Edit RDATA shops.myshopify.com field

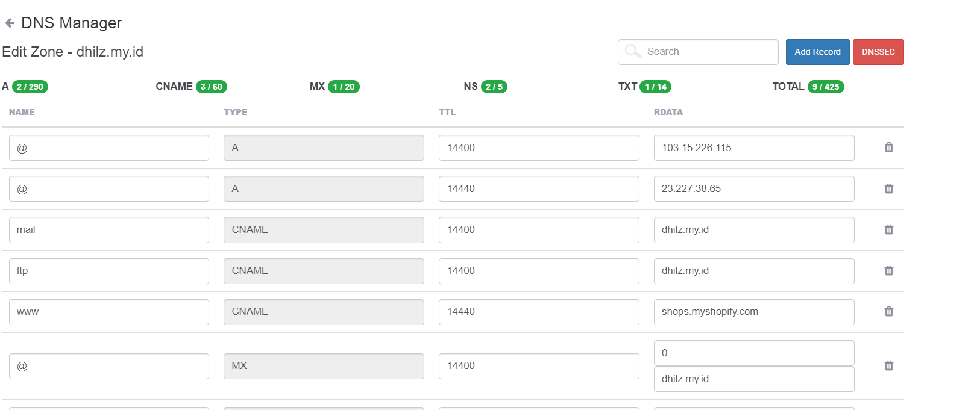(x=754, y=312)
